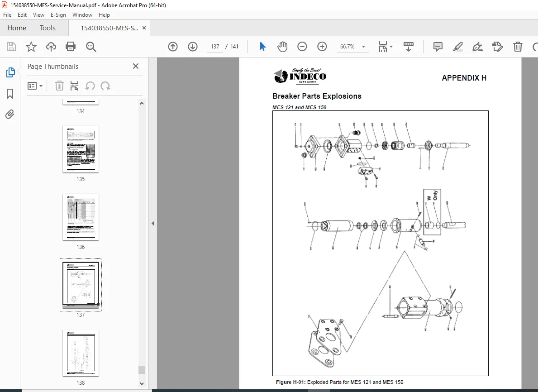Close the Page Thumbnails panel
This screenshot has width=538, height=392.
[136, 66]
